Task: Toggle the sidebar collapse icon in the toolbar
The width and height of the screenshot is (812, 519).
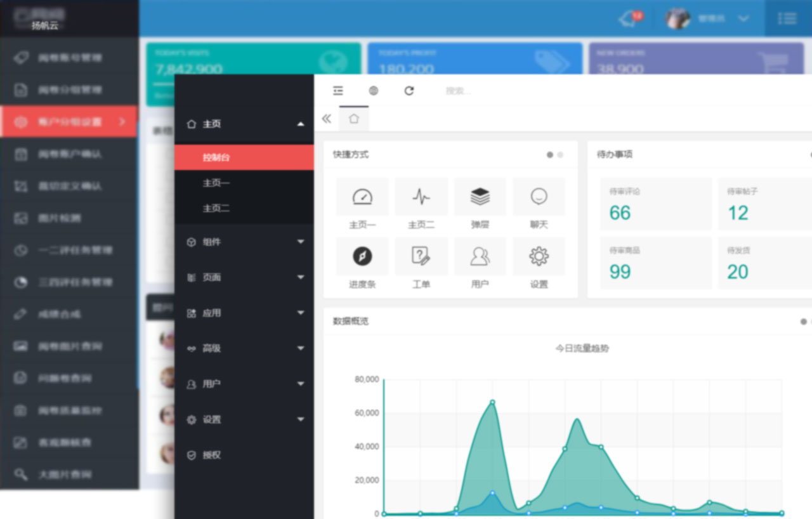Action: [x=338, y=91]
